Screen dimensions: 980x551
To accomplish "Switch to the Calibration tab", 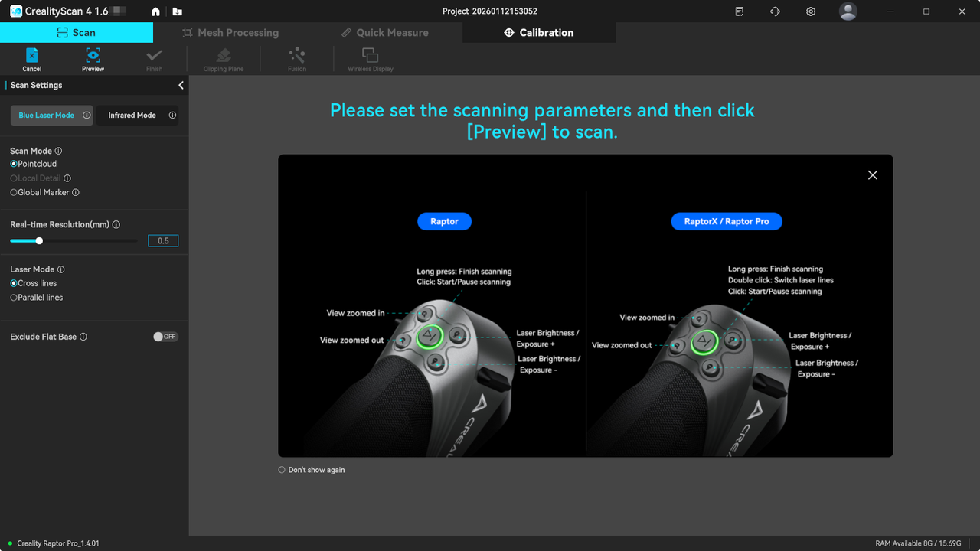I will 538,33.
